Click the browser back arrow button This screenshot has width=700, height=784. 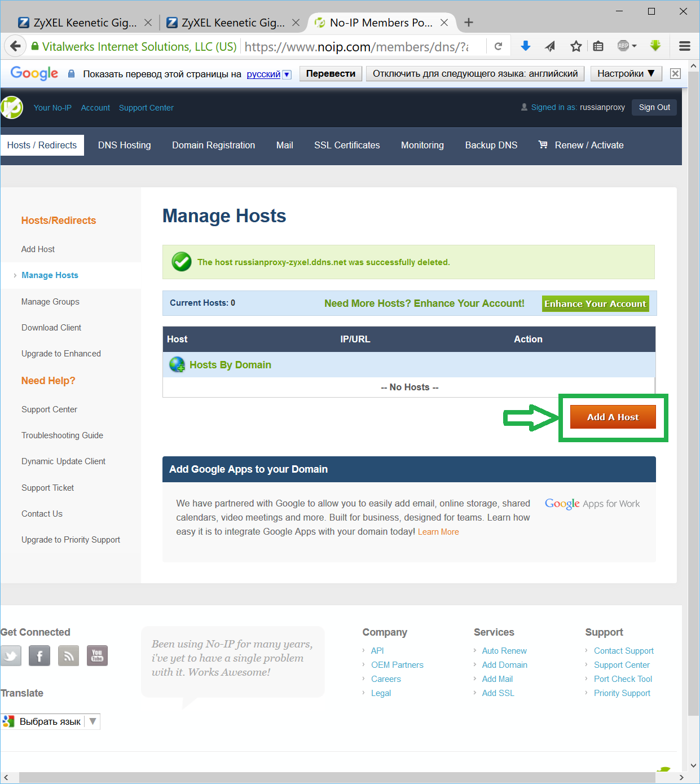pos(15,46)
